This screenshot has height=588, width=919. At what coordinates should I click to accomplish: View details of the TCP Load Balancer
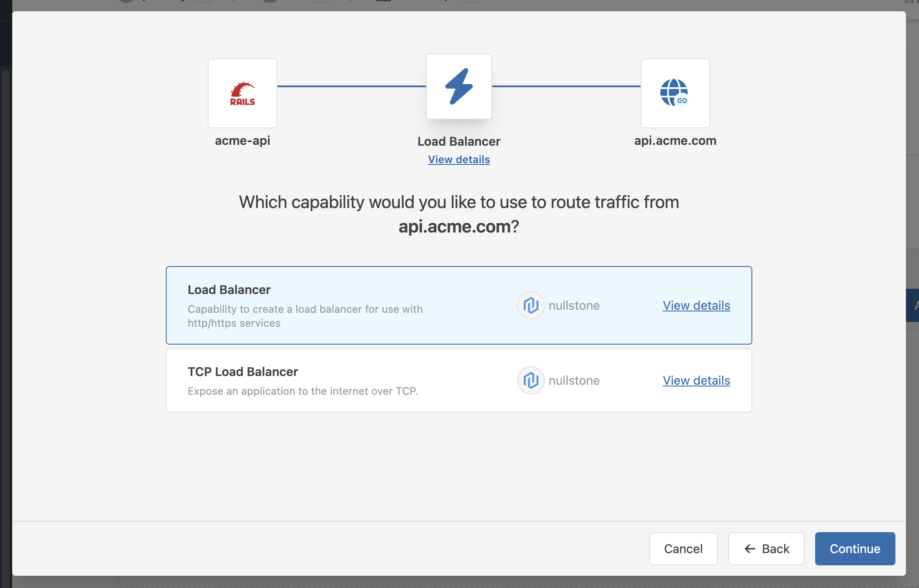[696, 380]
